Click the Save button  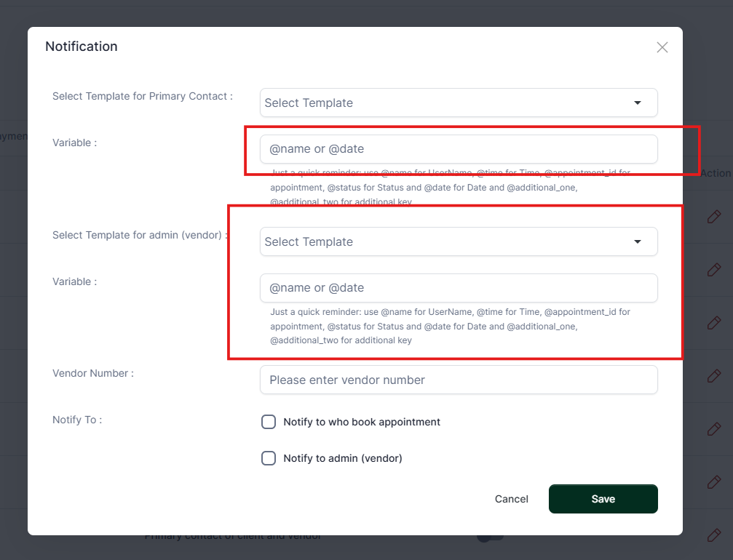pyautogui.click(x=603, y=499)
